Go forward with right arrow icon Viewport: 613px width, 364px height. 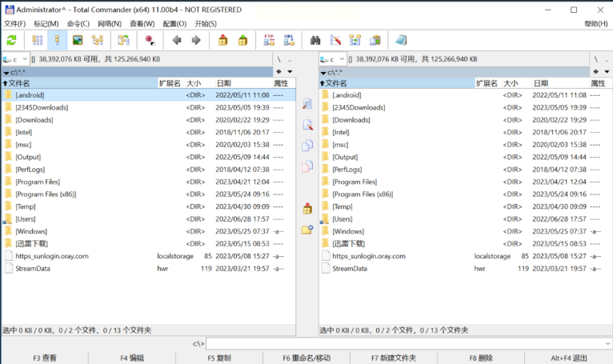point(196,40)
